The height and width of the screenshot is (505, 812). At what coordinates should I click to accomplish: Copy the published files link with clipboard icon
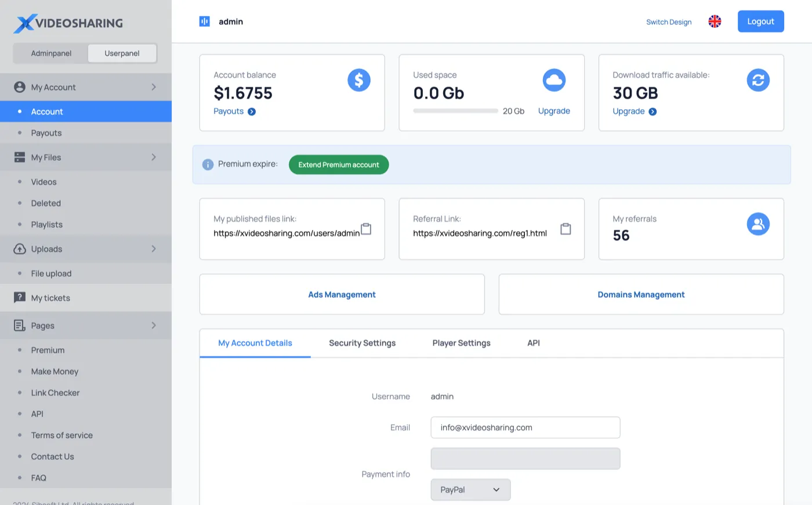[x=366, y=229]
